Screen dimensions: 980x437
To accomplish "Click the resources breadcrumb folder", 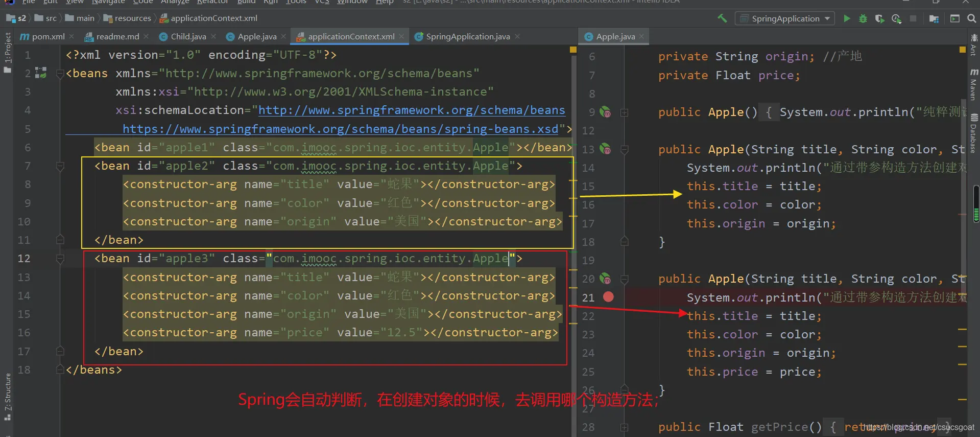I will click(132, 18).
